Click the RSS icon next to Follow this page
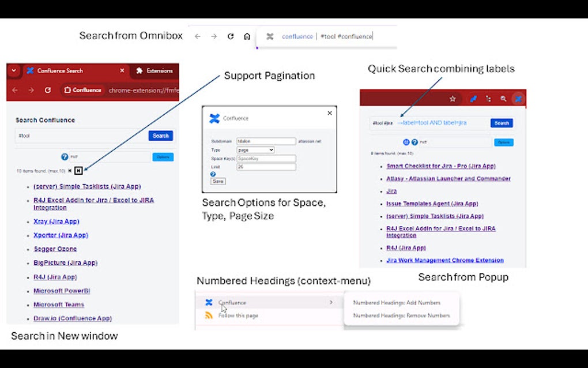Screen dimensions: 588x368 click(x=209, y=316)
